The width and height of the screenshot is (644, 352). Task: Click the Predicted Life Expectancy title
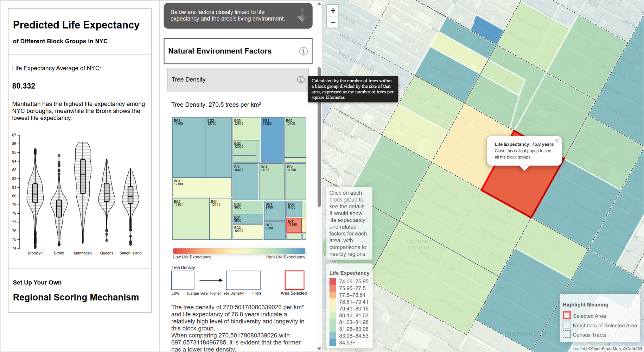tap(76, 25)
